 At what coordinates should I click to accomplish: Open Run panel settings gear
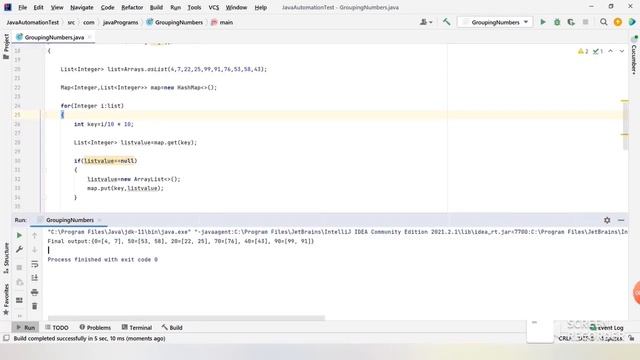coord(607,220)
